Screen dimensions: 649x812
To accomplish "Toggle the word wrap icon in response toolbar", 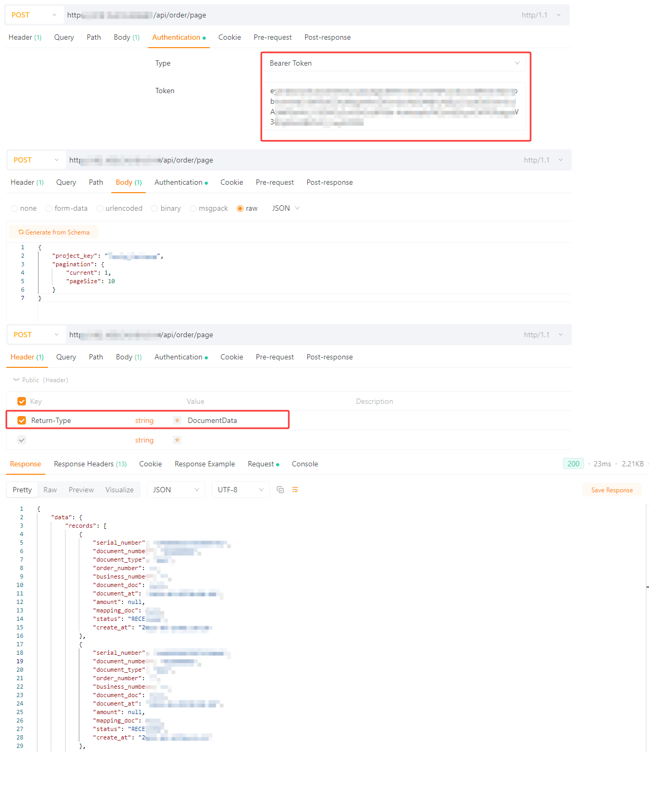I will click(295, 490).
